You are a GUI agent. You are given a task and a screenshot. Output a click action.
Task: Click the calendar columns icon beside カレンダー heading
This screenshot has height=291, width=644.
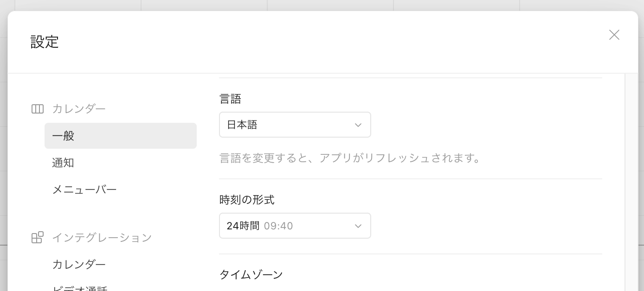[x=38, y=109]
